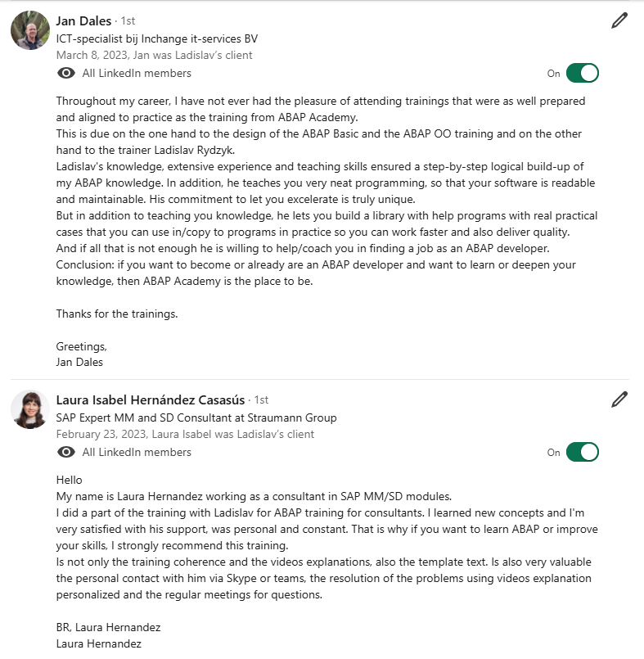Click the 'On' label beside Laura's toggle

point(553,453)
